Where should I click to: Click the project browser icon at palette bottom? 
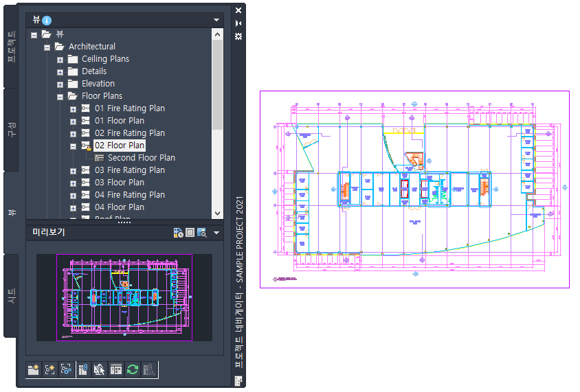[x=238, y=380]
